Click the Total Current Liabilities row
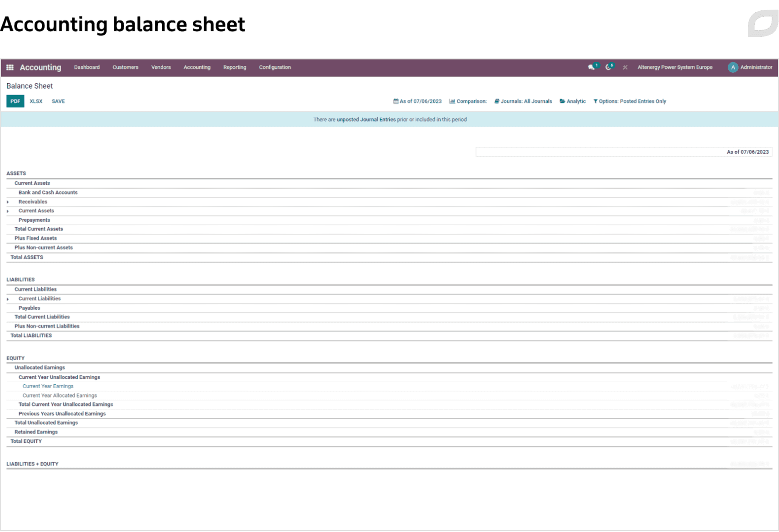The width and height of the screenshot is (779, 532). (x=389, y=317)
